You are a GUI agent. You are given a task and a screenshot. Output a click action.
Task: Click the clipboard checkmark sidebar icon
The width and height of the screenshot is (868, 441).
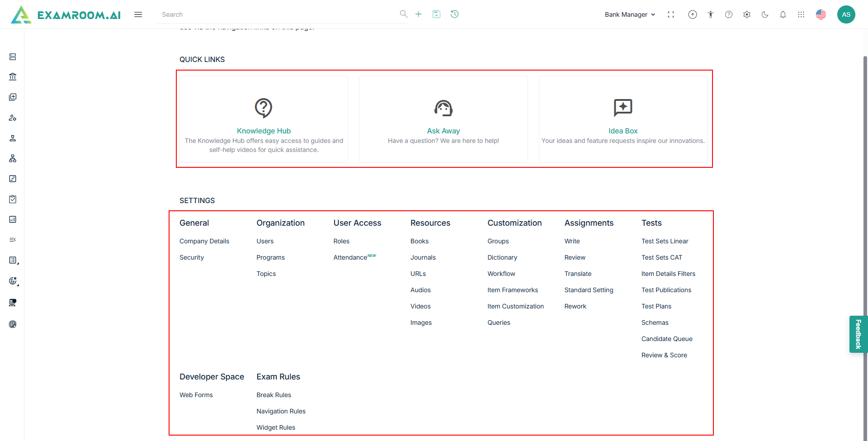pos(13,199)
